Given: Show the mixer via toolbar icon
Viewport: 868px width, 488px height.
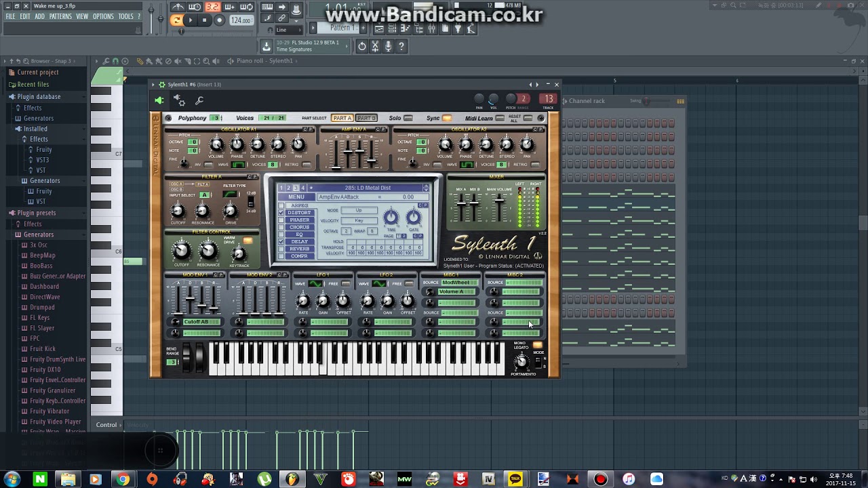Looking at the screenshot, I should click(x=431, y=28).
